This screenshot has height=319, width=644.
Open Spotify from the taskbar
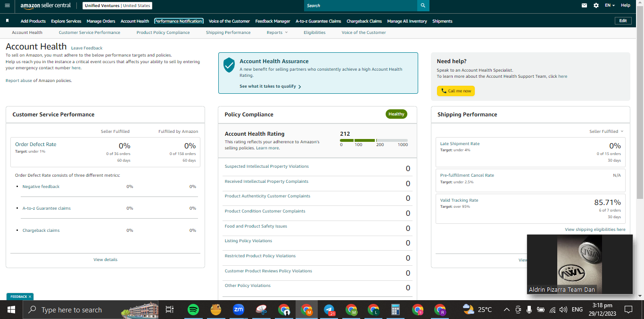click(193, 310)
